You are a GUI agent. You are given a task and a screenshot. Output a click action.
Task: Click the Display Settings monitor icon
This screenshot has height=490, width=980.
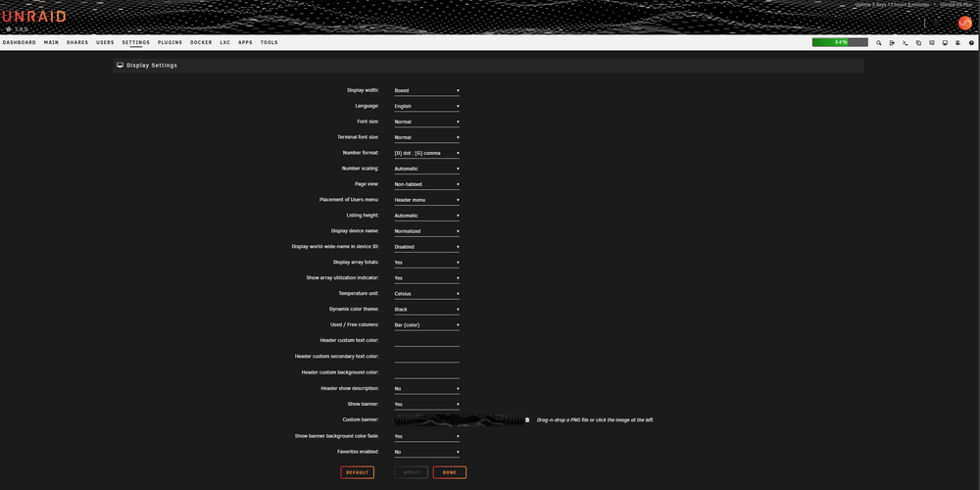coord(120,65)
